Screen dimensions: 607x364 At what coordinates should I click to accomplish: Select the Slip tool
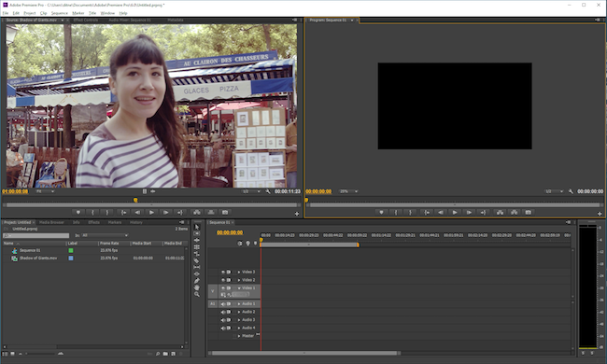click(x=197, y=267)
